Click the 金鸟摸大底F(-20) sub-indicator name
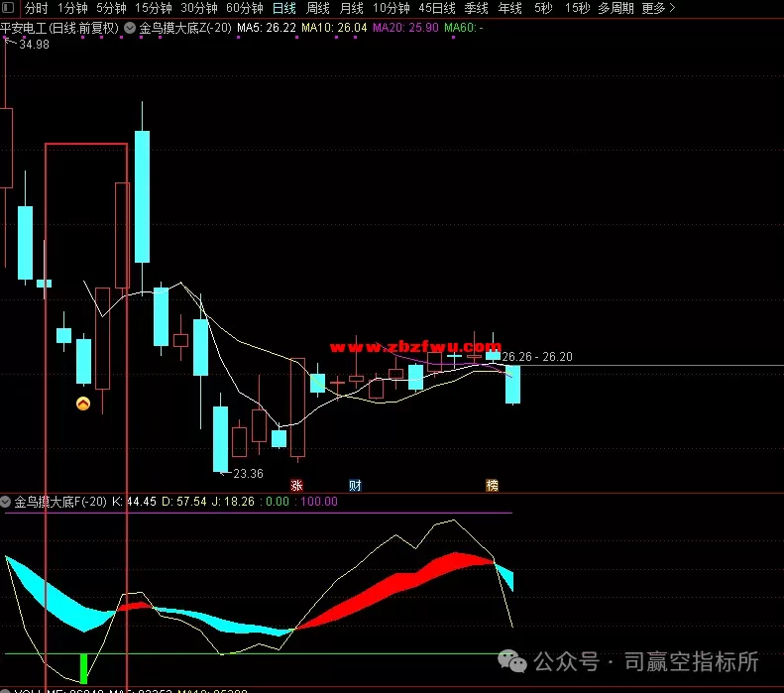The height and width of the screenshot is (693, 784). click(x=60, y=502)
